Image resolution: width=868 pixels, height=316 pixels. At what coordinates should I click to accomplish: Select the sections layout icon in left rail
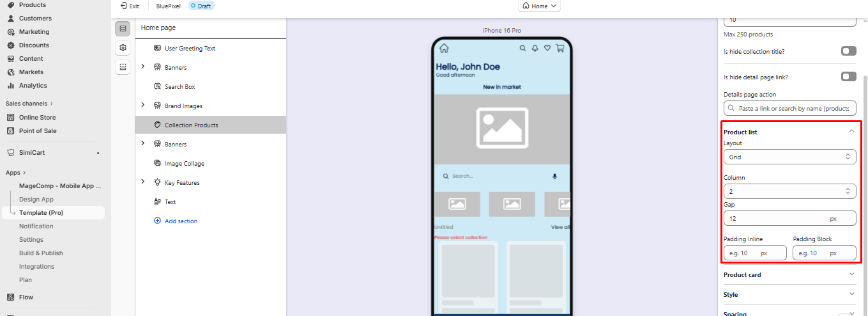pyautogui.click(x=123, y=29)
